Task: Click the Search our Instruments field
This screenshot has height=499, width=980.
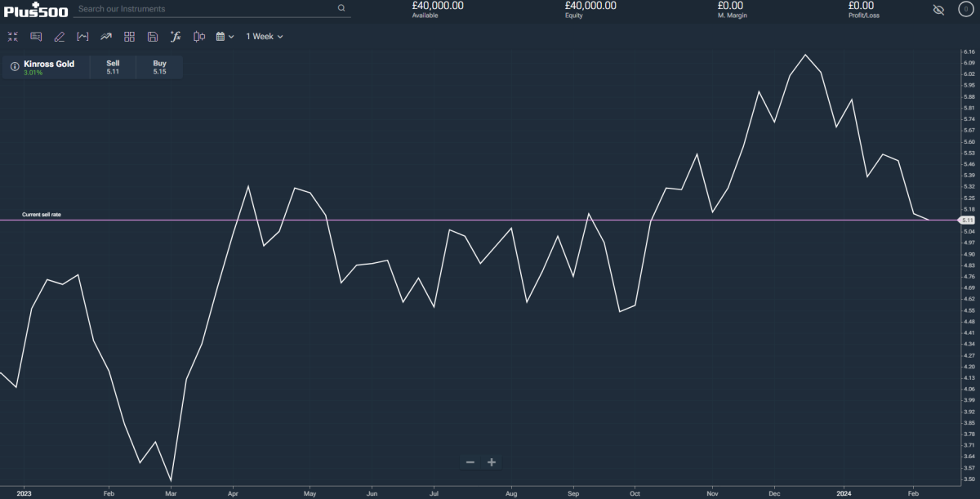Action: (204, 9)
